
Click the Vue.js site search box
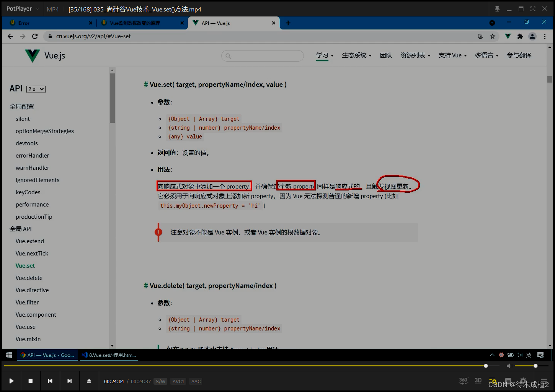(x=263, y=56)
